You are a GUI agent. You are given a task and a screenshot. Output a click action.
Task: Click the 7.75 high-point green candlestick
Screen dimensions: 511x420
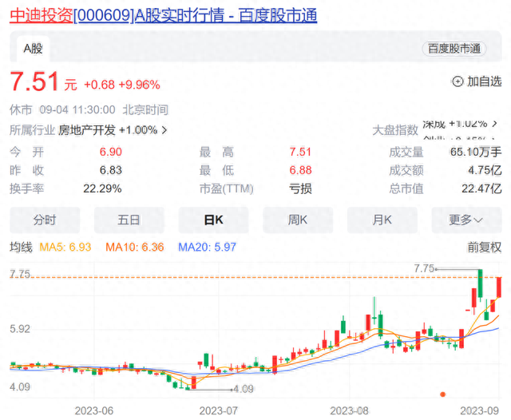pyautogui.click(x=480, y=283)
